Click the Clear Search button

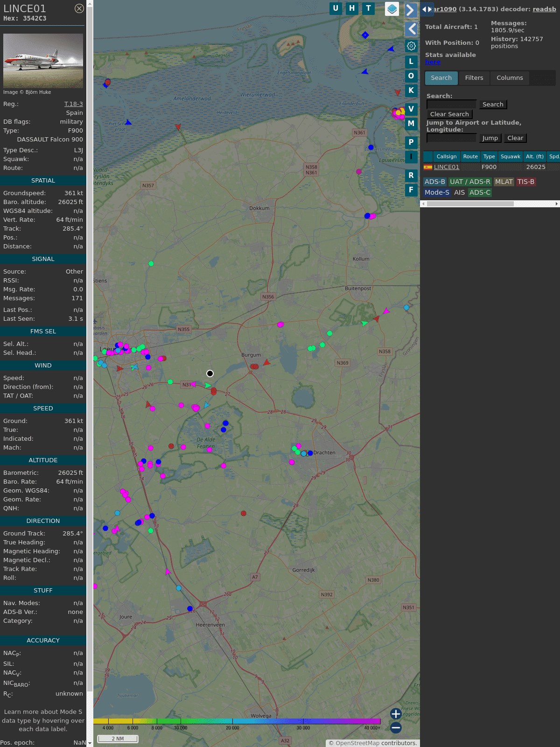[x=449, y=114]
